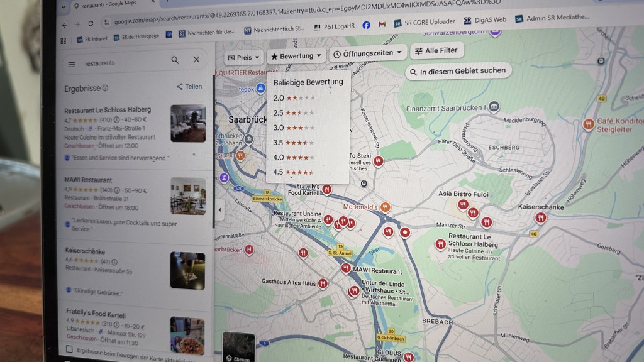Click info icon next to Ergebnisse
The width and height of the screenshot is (644, 362).
[x=106, y=88]
